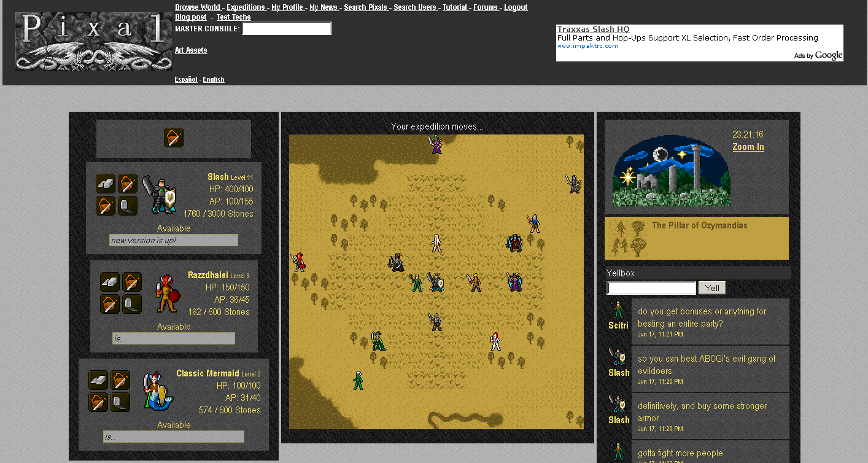Select the shield-bearing knight in the map center
The image size is (868, 463).
(436, 282)
